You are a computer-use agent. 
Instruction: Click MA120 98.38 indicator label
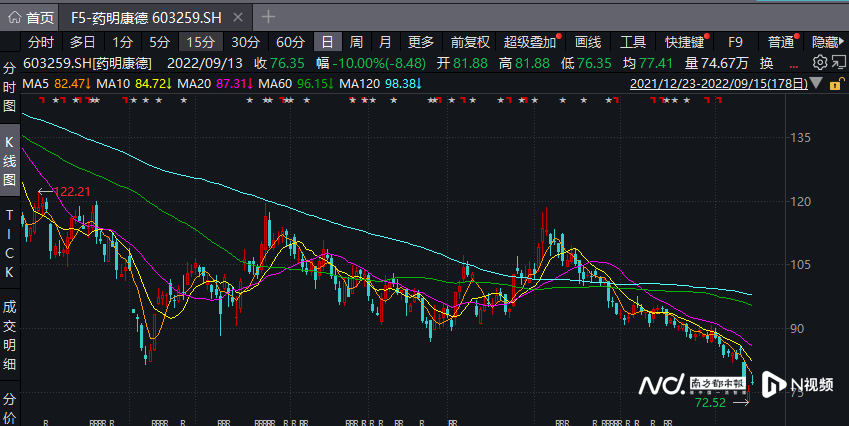point(381,84)
